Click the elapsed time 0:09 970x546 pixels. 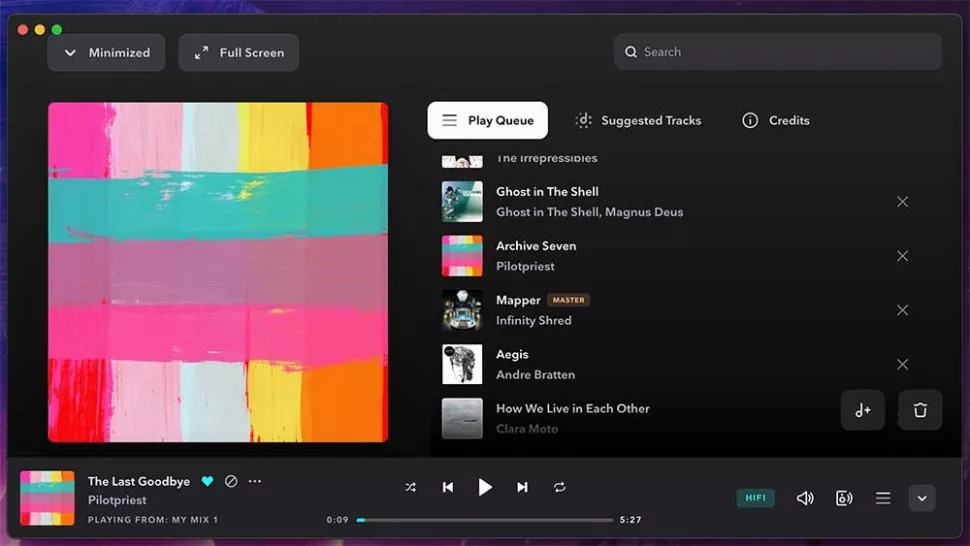pyautogui.click(x=338, y=520)
